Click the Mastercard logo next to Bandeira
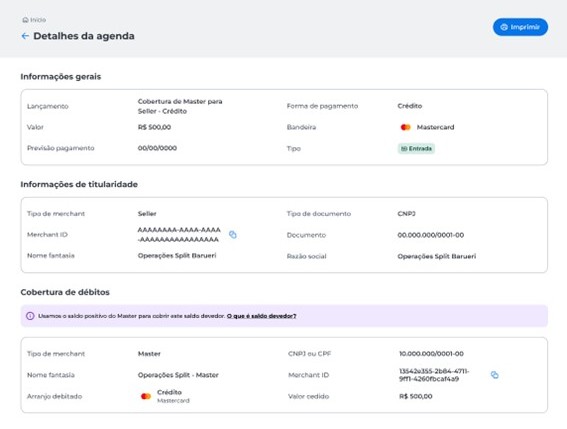Screen dimensions: 567x429 pos(406,127)
